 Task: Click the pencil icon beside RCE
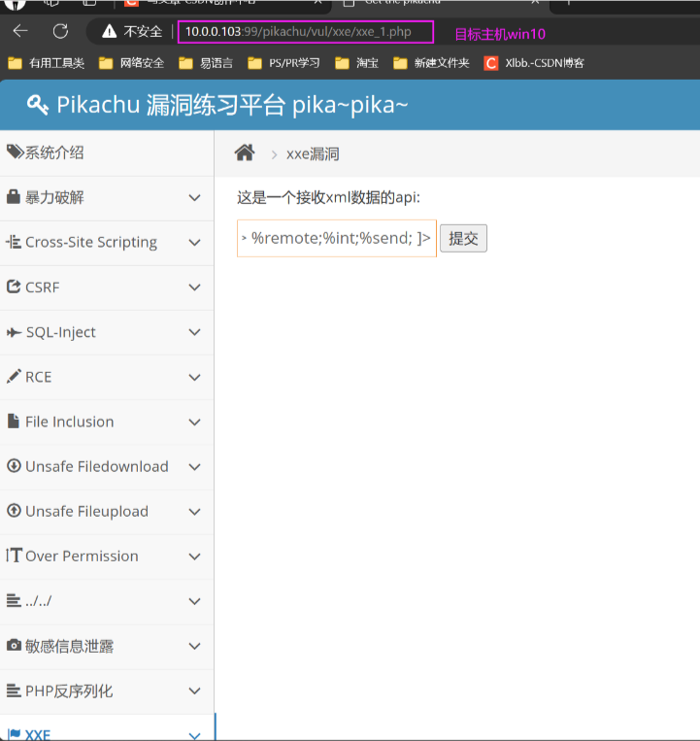click(14, 376)
